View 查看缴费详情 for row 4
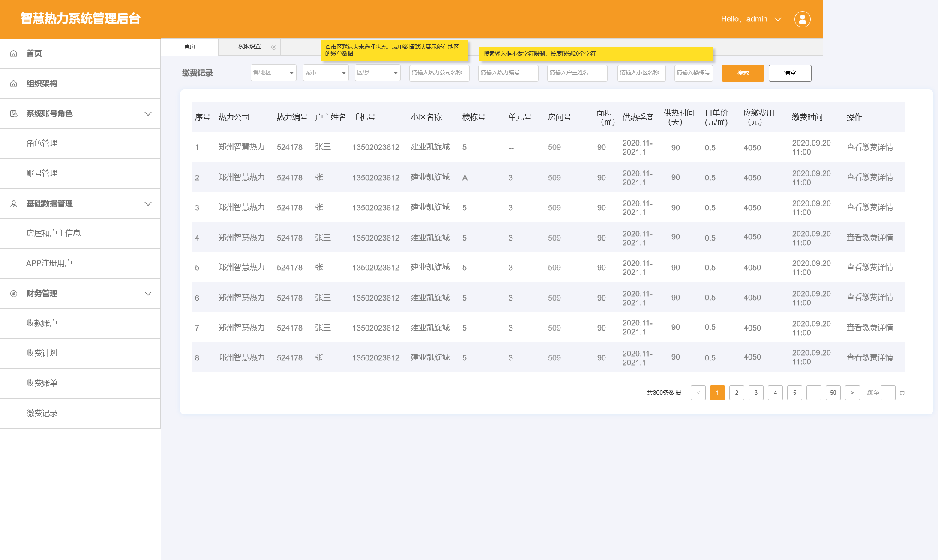Image resolution: width=938 pixels, height=560 pixels. pyautogui.click(x=869, y=238)
